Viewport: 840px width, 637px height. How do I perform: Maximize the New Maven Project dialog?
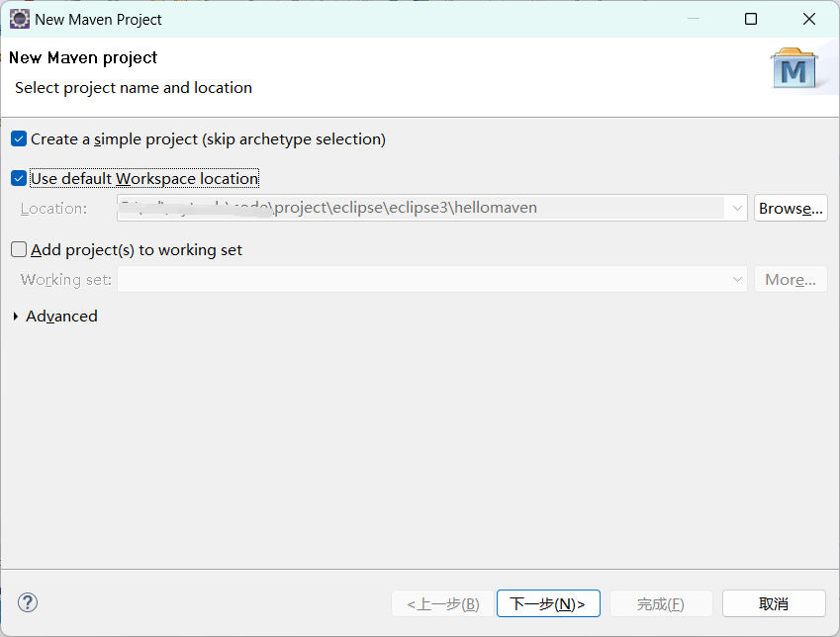[751, 19]
